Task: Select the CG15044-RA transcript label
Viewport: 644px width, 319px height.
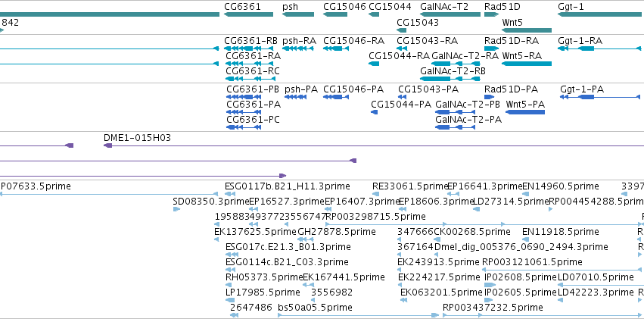Action: point(399,55)
